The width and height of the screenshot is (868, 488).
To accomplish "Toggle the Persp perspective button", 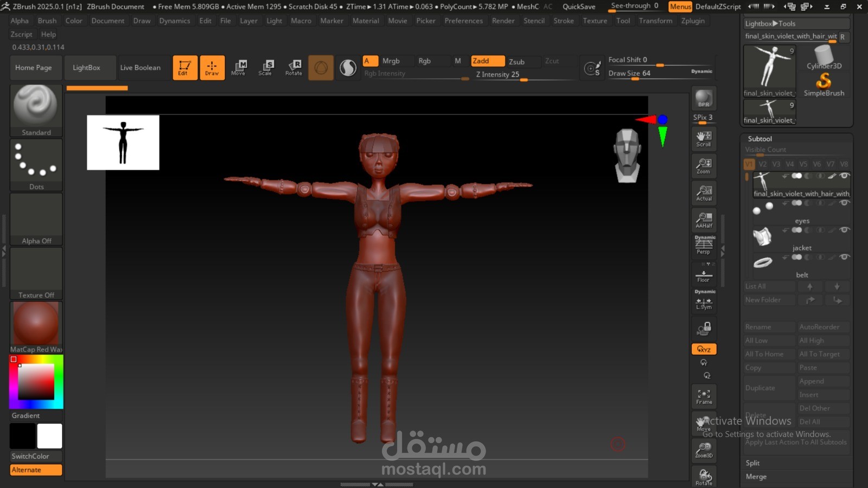I will (704, 247).
